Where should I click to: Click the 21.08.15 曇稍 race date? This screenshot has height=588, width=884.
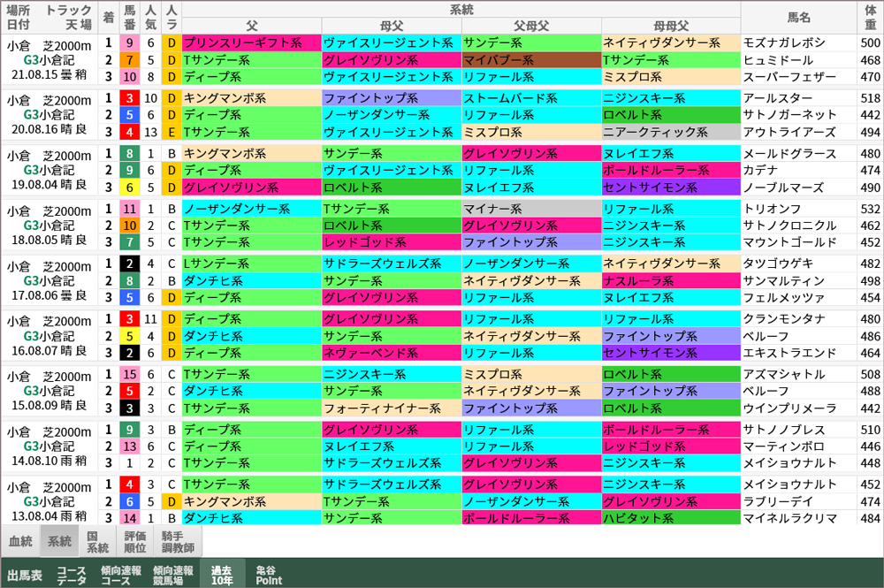[49, 74]
